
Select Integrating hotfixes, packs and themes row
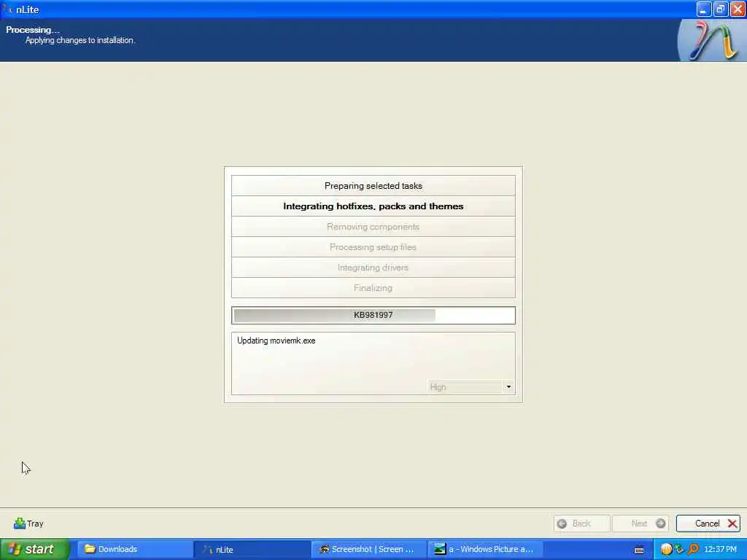pyautogui.click(x=373, y=206)
